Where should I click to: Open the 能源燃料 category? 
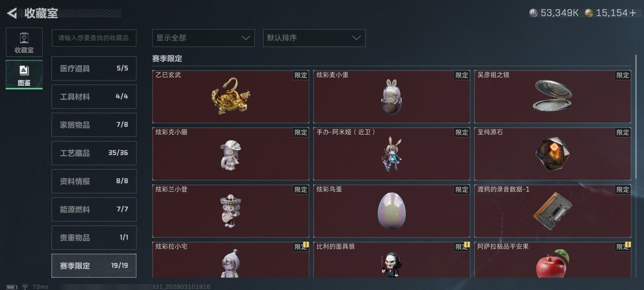click(94, 209)
